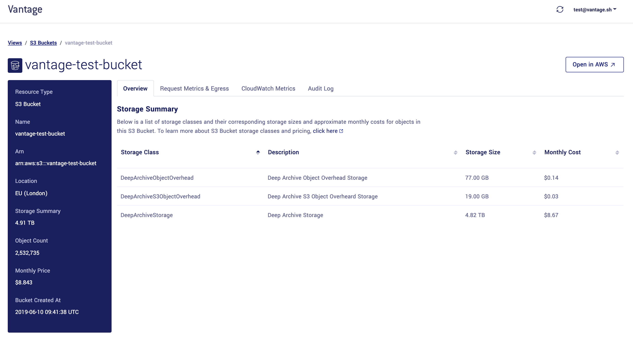Switch to the Request Metrics & Egress tab

(194, 88)
